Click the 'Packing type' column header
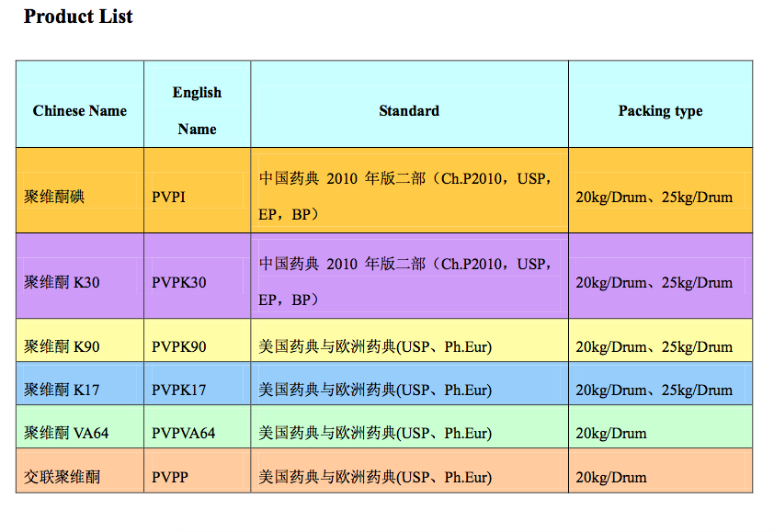774x532 pixels. [660, 104]
